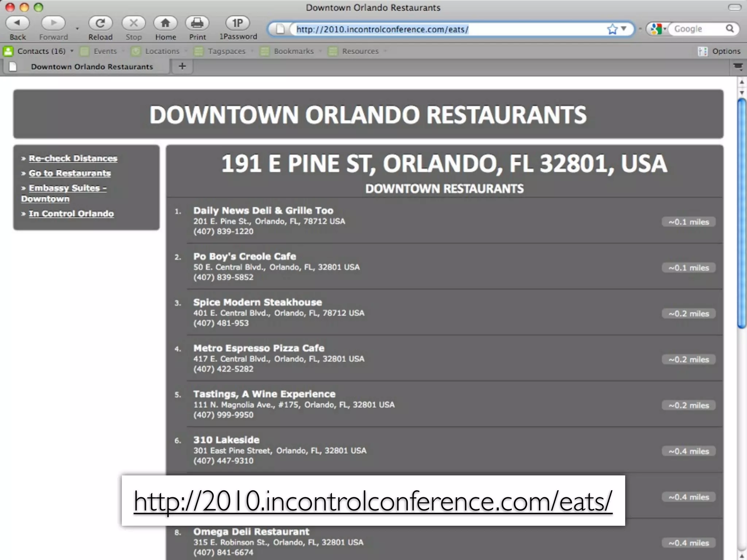Click the distance badge for Daily News Deli

tap(689, 222)
